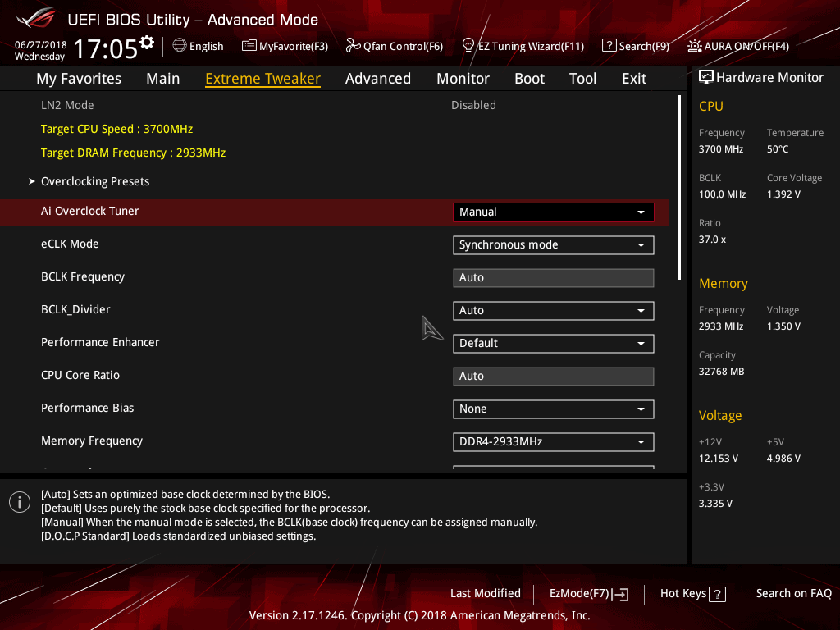840x630 pixels.
Task: Click the 06/27/2018 date text
Action: [x=41, y=45]
